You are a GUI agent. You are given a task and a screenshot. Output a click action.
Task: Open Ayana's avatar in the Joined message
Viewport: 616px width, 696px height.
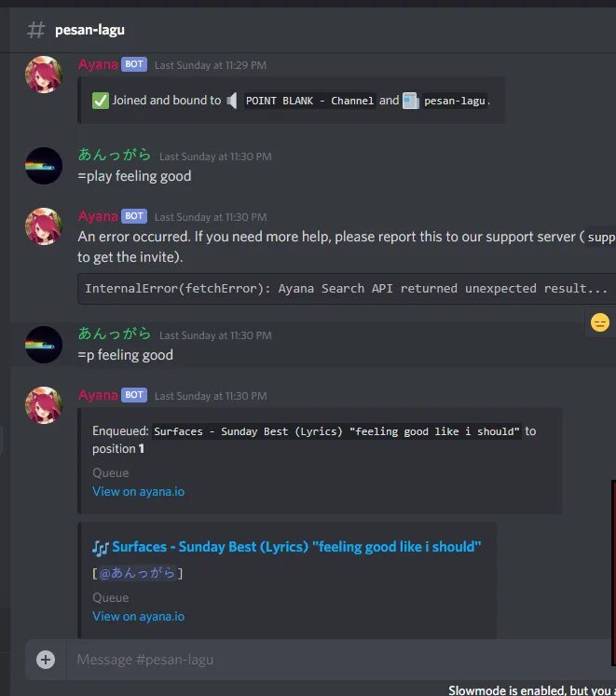coord(43,75)
